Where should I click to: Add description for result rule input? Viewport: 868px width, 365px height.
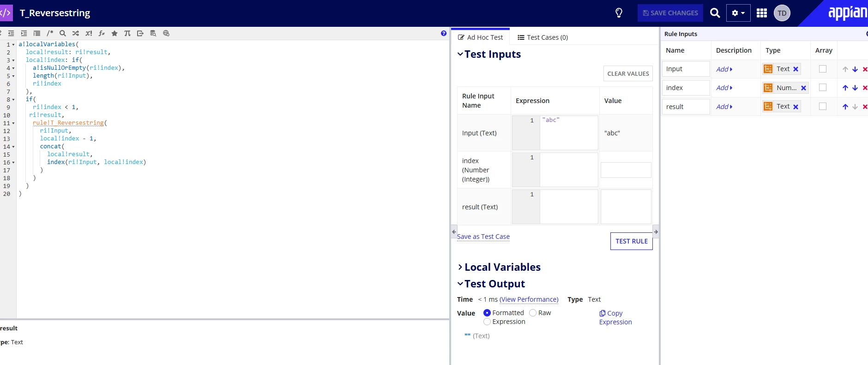click(x=724, y=107)
